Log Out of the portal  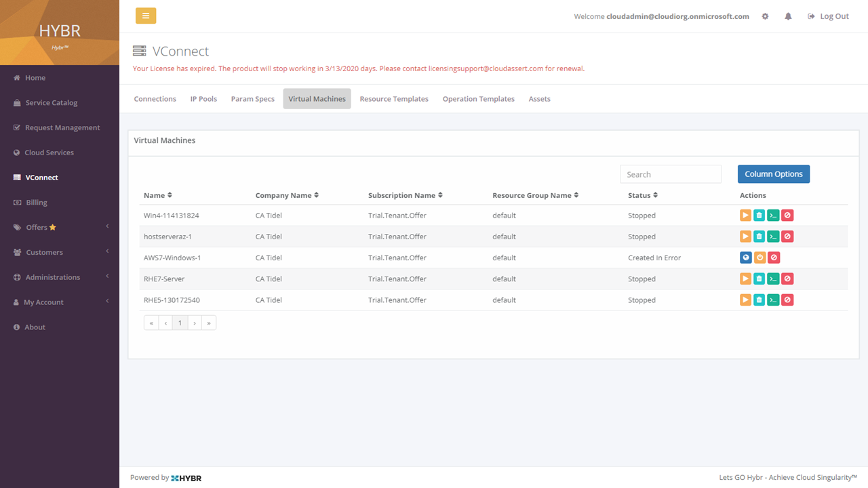[829, 16]
